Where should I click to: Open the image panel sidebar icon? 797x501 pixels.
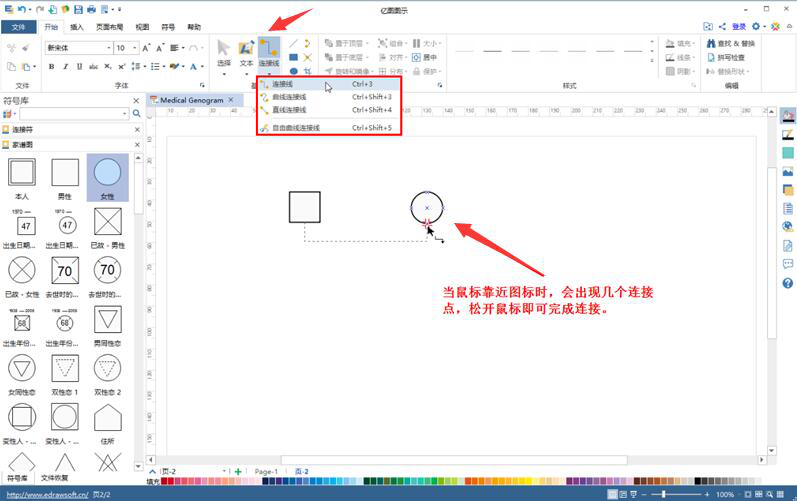(787, 172)
